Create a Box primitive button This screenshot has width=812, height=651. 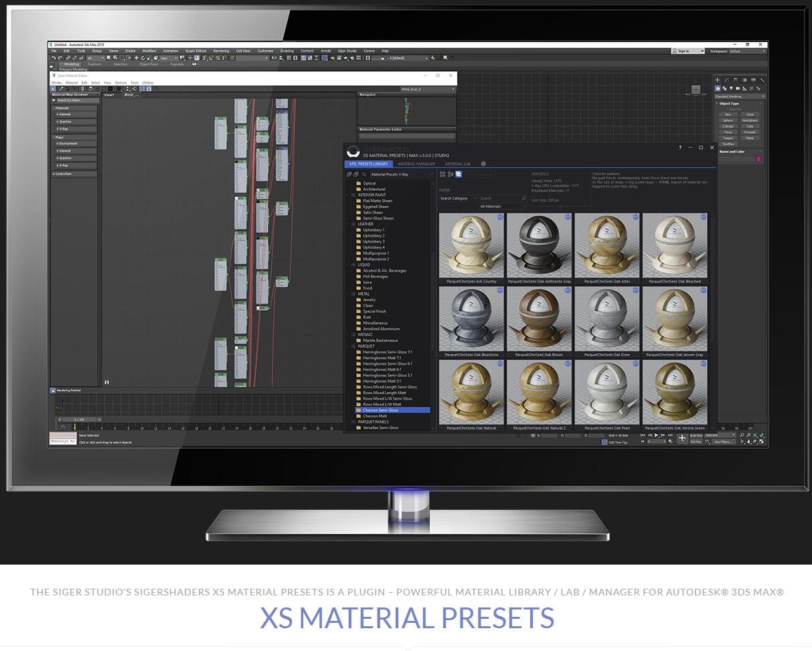[728, 115]
